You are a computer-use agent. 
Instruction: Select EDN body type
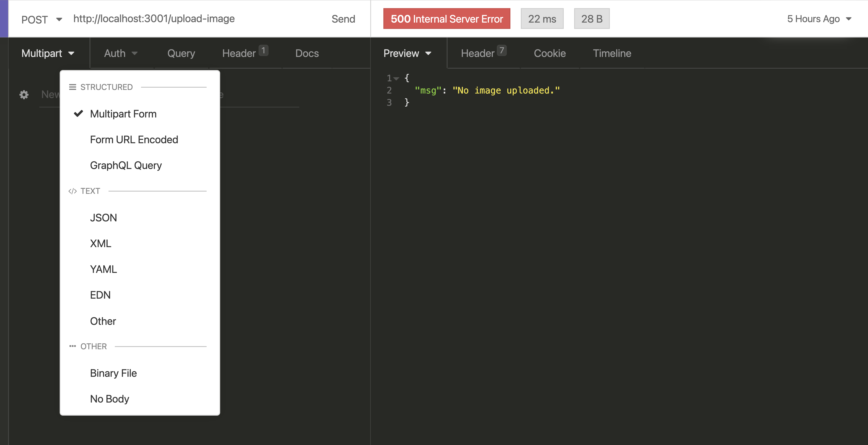point(140,295)
